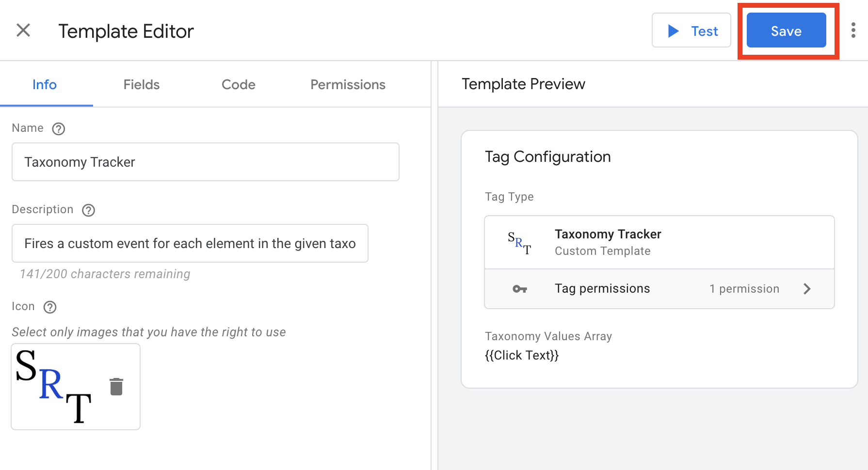This screenshot has height=470, width=868.
Task: Select the Permissions tab
Action: pyautogui.click(x=348, y=85)
